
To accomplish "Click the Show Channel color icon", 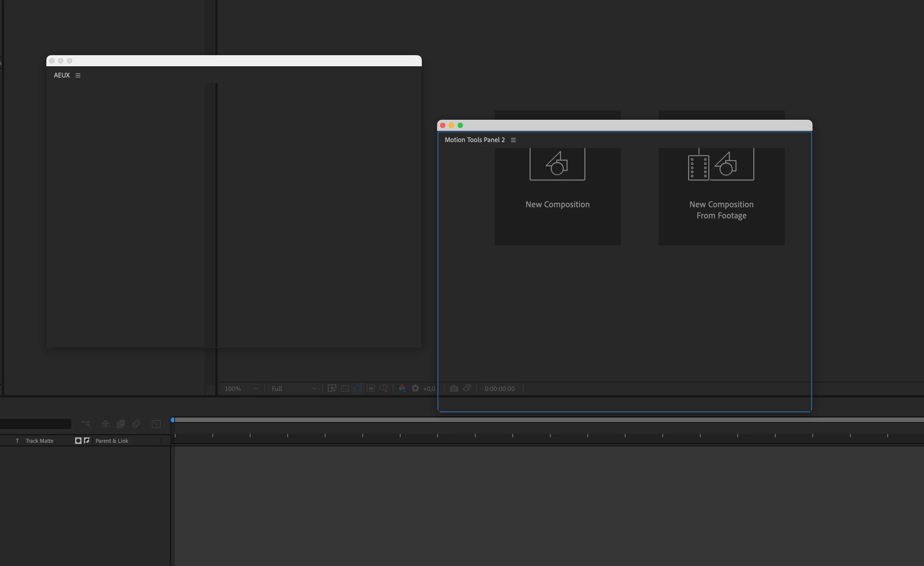I will click(x=402, y=388).
